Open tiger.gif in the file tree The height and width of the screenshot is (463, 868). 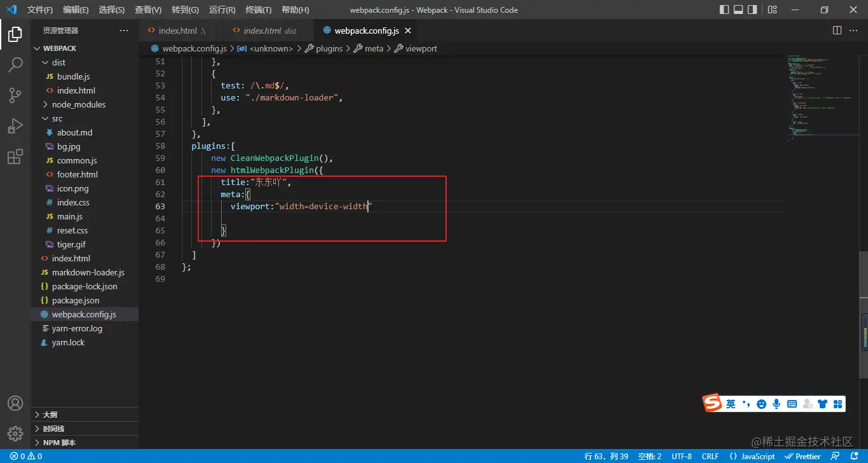pyautogui.click(x=85, y=244)
